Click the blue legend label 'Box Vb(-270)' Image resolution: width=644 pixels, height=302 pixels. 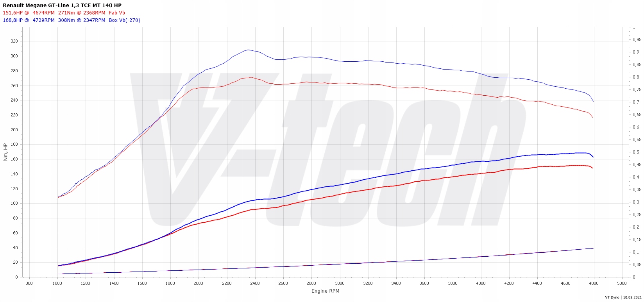pos(125,20)
